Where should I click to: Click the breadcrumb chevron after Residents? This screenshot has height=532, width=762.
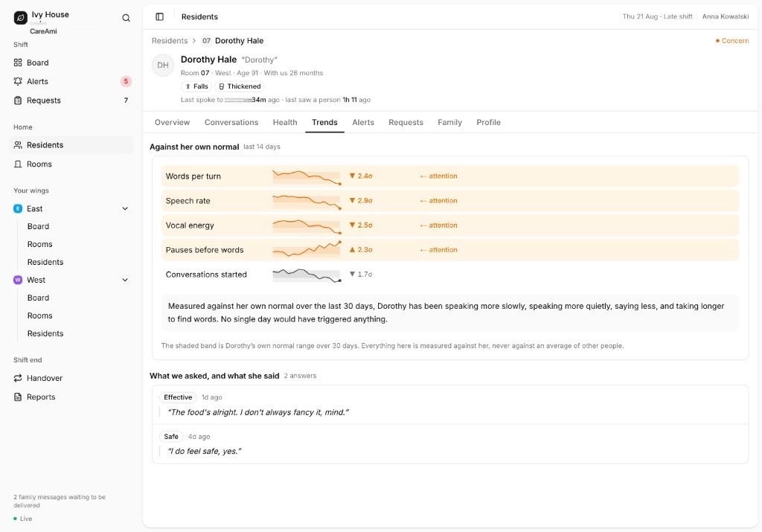pos(194,41)
